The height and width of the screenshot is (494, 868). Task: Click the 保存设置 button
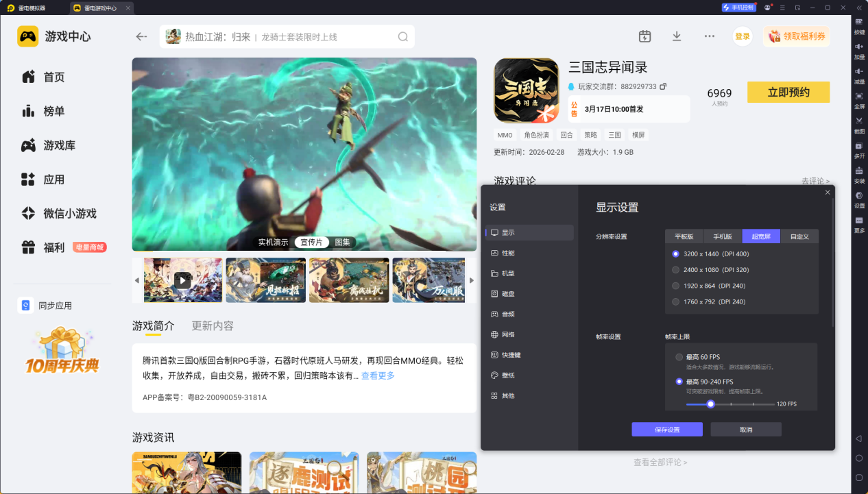click(667, 430)
